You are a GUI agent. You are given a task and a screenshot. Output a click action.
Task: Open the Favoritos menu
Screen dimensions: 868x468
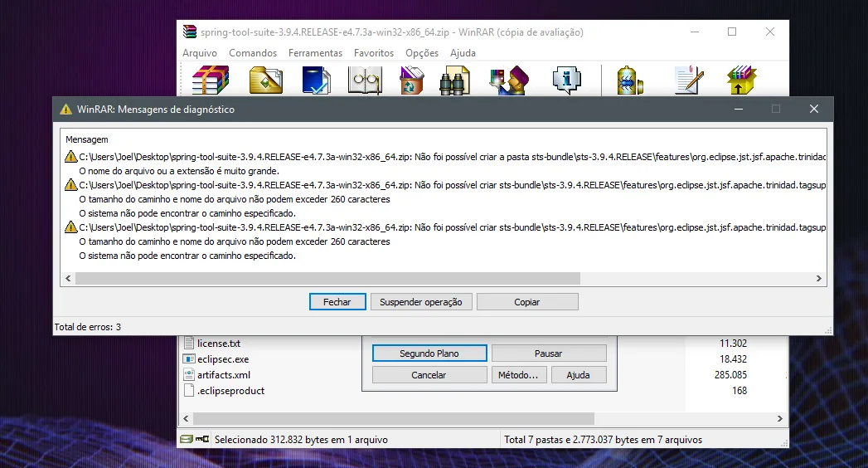coord(374,53)
